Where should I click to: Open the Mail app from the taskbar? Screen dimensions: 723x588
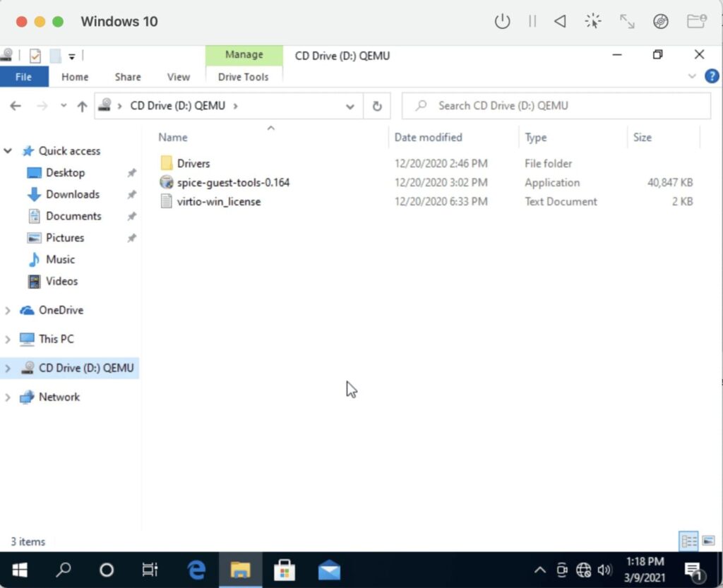tap(329, 569)
